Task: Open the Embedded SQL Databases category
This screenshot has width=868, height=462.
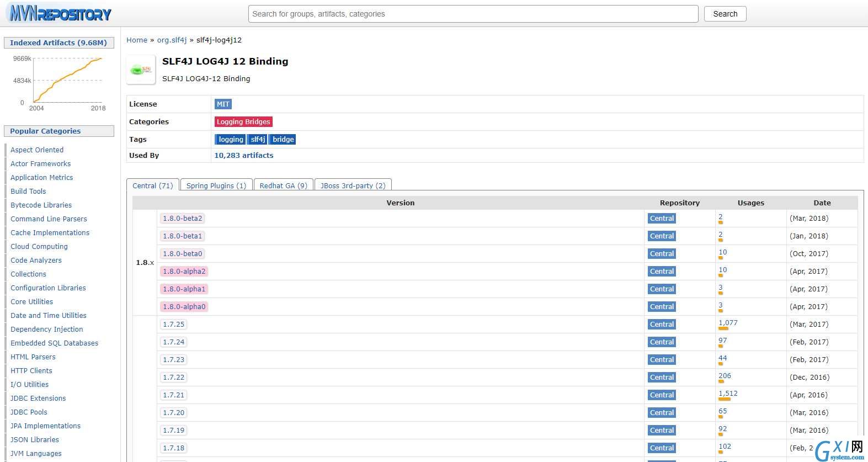Action: (x=54, y=343)
